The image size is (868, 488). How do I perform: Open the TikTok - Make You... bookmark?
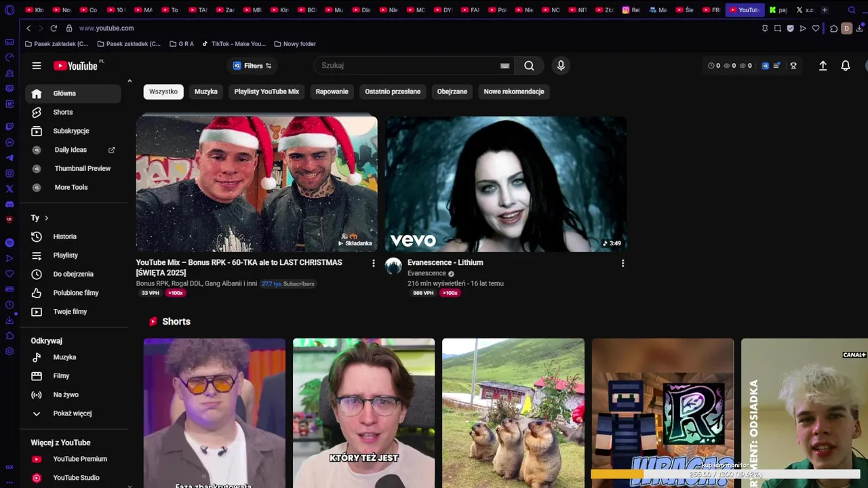233,44
